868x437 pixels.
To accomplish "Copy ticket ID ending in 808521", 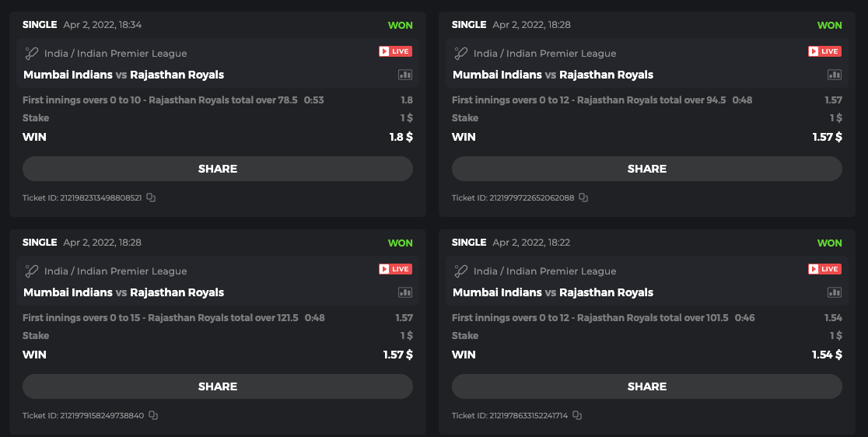I will tap(151, 198).
